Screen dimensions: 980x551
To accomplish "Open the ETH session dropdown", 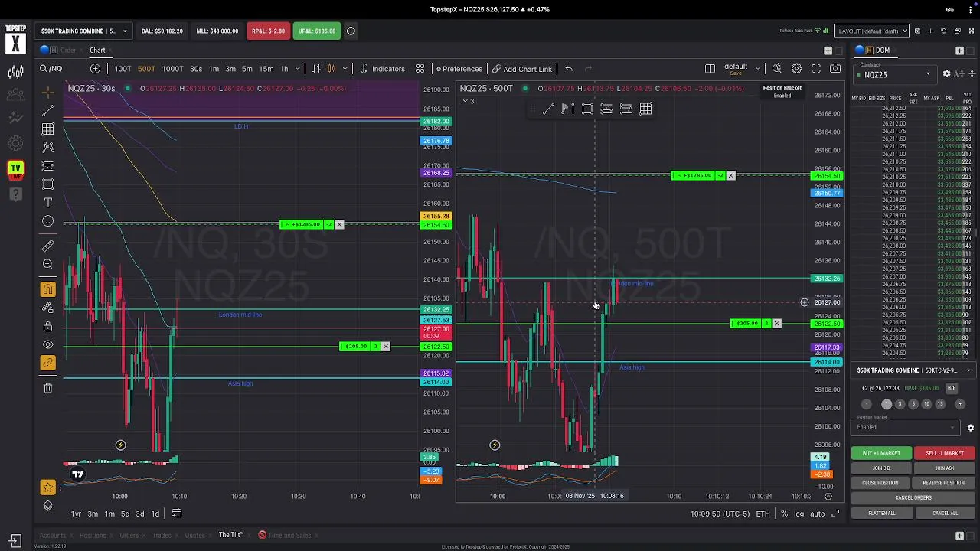I will [x=763, y=514].
